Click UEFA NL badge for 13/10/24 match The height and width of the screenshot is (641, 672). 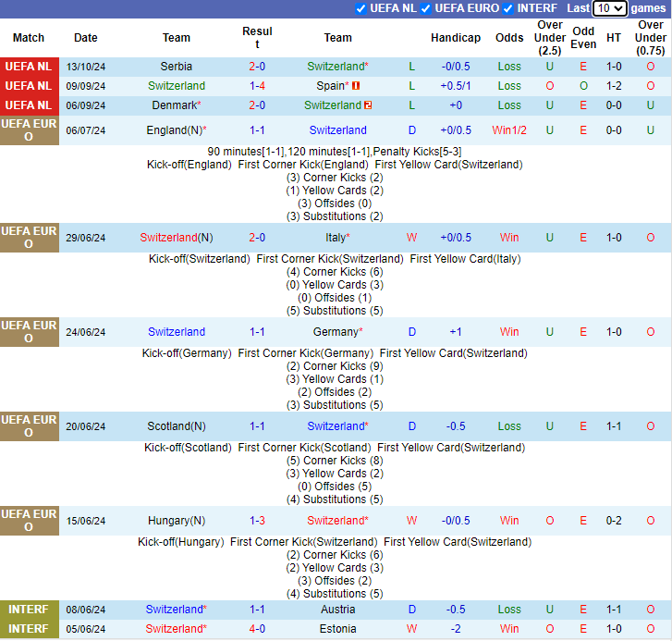pos(29,67)
